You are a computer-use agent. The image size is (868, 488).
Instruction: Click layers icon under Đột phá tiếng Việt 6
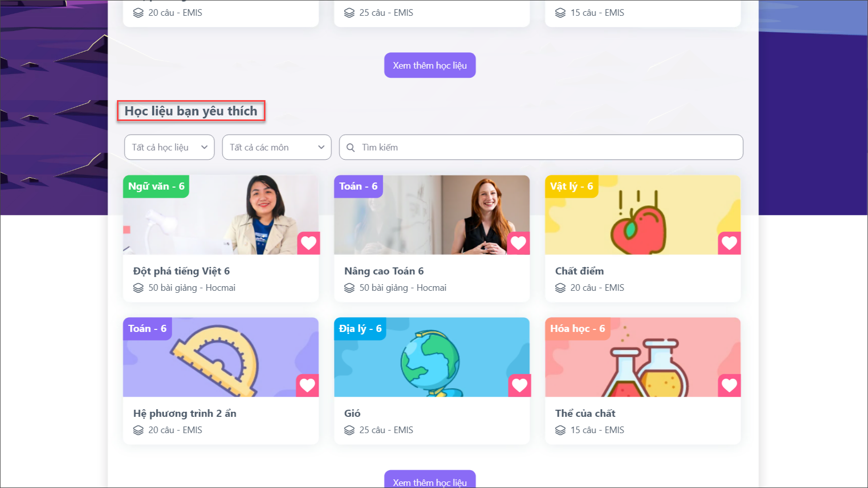pyautogui.click(x=138, y=288)
